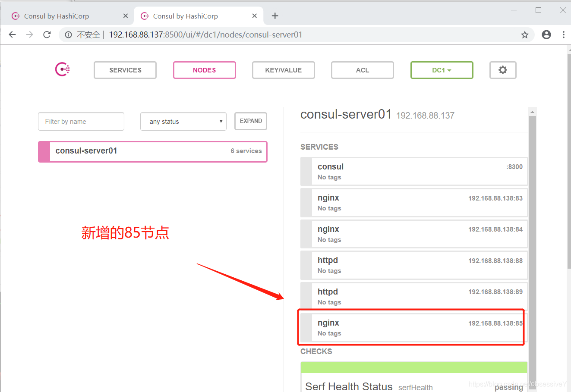The width and height of the screenshot is (571, 392).
Task: Minimize the Chrome window
Action: 514,10
